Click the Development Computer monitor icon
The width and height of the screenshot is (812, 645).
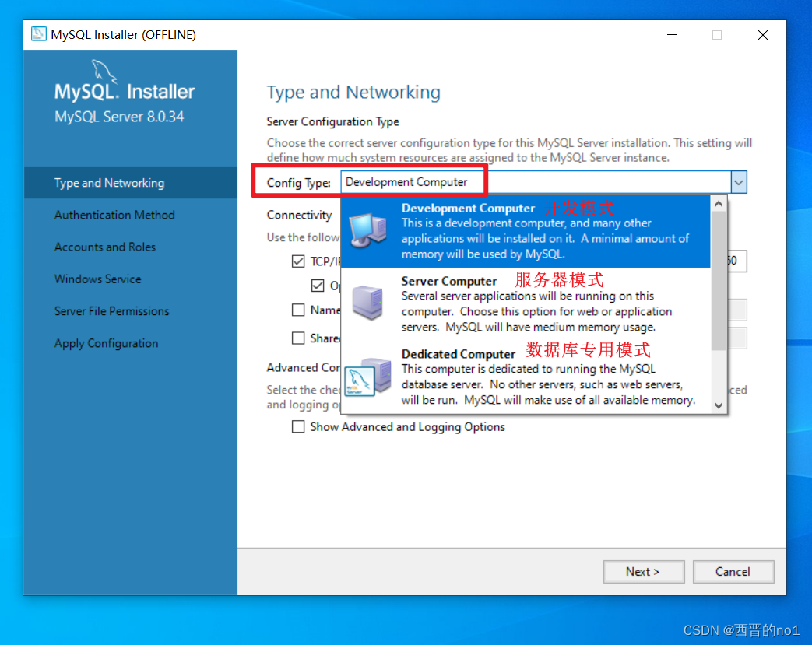(368, 230)
